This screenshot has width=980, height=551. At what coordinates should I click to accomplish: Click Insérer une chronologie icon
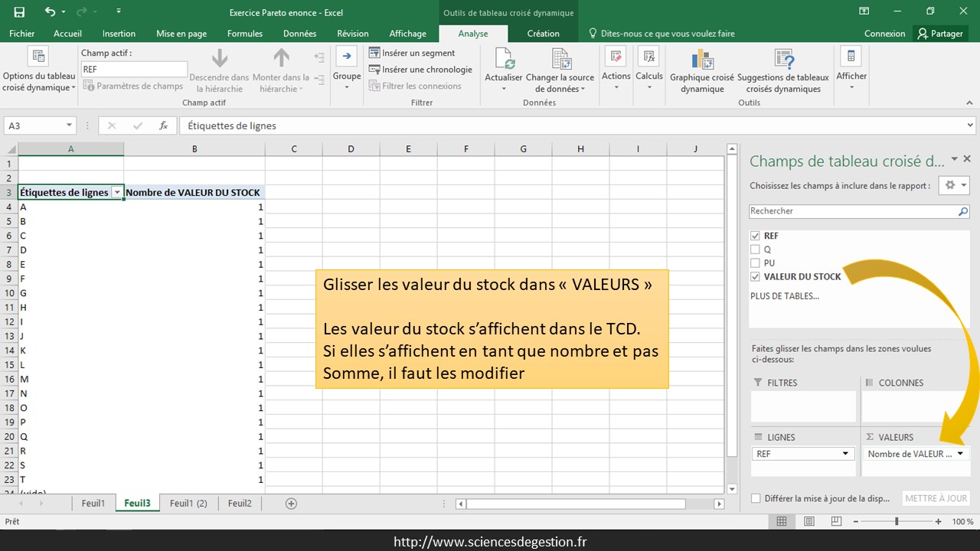(x=374, y=70)
